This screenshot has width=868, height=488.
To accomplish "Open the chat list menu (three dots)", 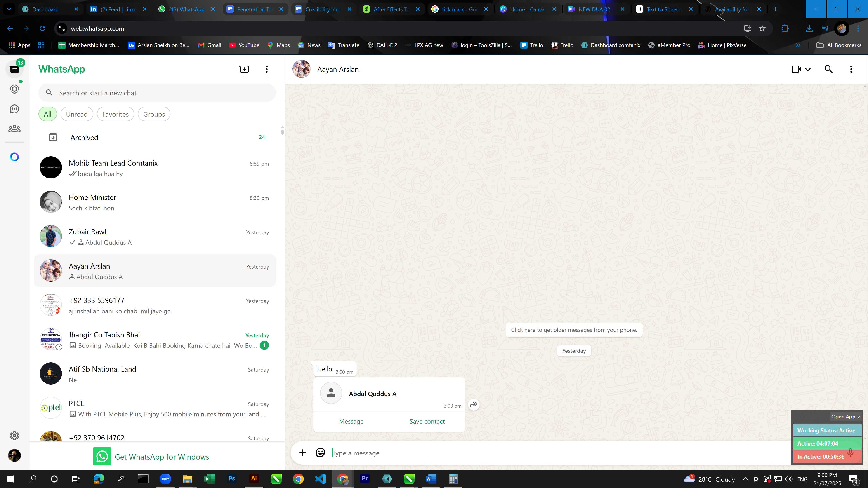I will [267, 69].
